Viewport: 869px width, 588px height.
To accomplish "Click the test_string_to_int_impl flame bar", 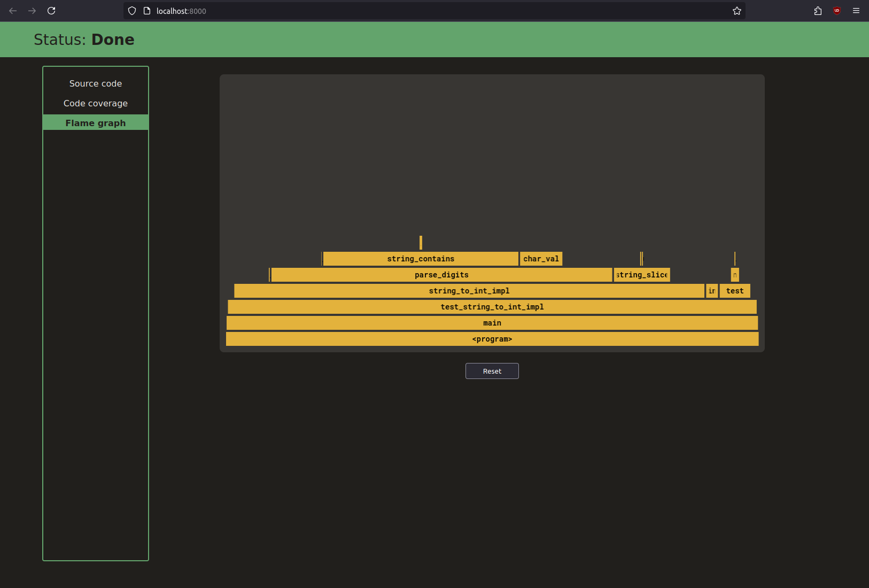I will 492,307.
